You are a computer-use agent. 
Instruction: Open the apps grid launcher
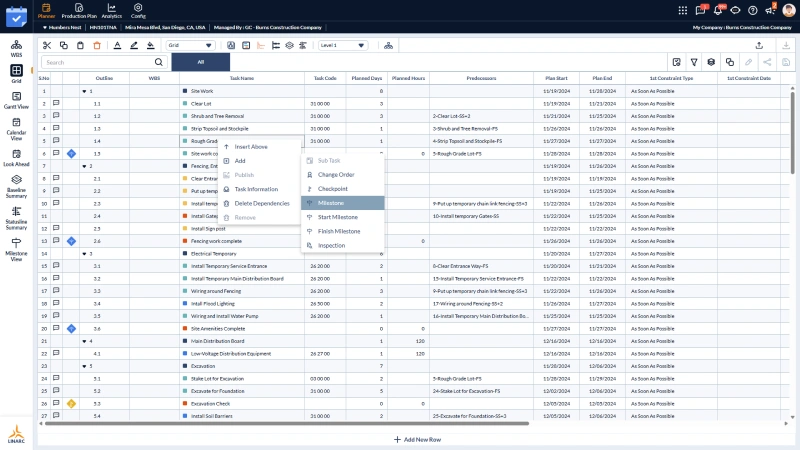683,10
